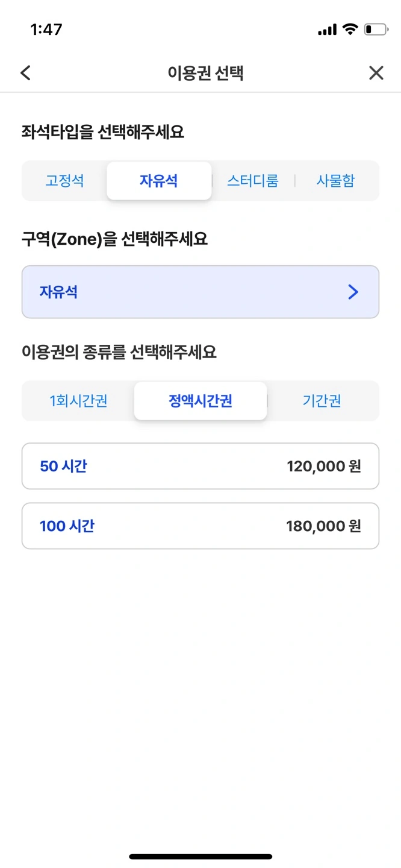This screenshot has height=868, width=401.
Task: Tap the chevron in the zone row
Action: pyautogui.click(x=353, y=292)
